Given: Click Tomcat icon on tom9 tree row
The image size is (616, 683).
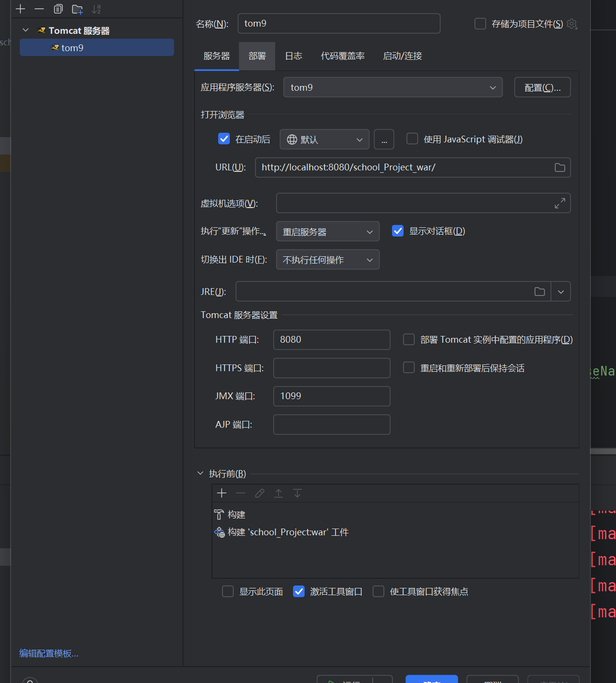Looking at the screenshot, I should tap(55, 48).
